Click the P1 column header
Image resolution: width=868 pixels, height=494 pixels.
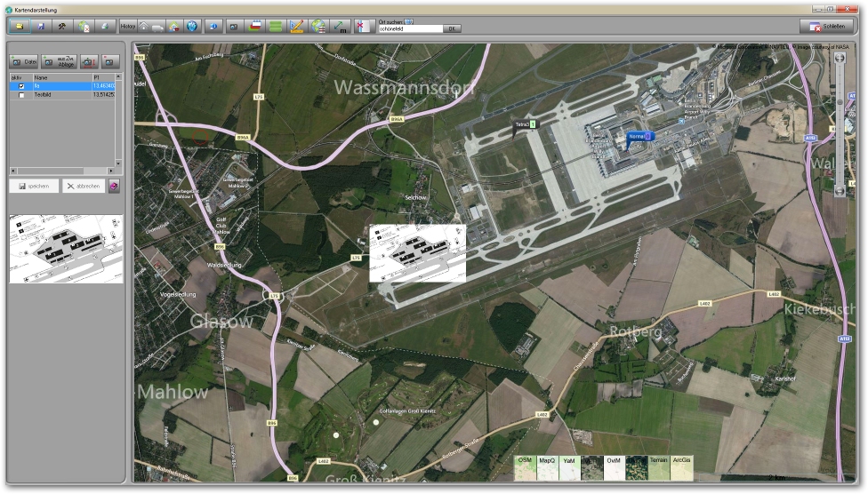pos(103,77)
